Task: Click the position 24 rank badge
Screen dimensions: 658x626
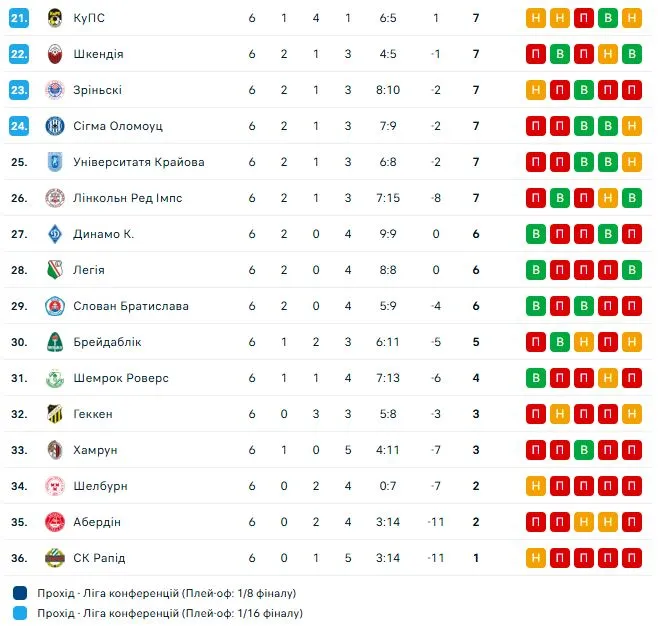Action: (x=19, y=126)
